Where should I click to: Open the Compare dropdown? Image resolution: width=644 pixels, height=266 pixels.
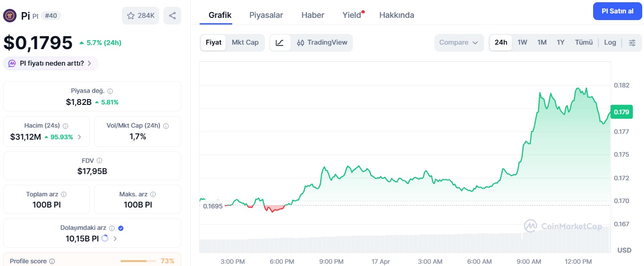coord(459,43)
